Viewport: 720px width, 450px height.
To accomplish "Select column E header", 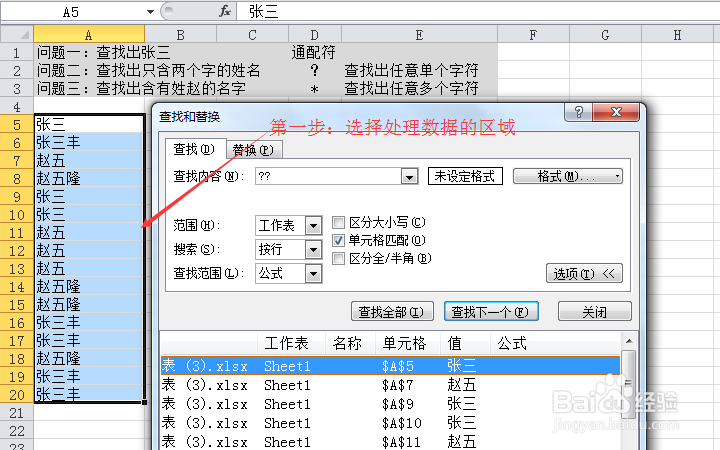I will (x=419, y=35).
